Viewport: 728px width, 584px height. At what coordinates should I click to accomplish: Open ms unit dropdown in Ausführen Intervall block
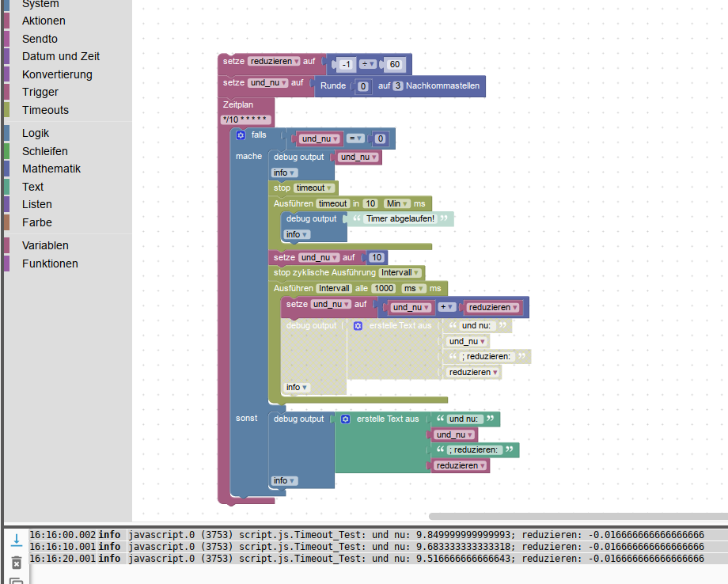click(x=414, y=289)
